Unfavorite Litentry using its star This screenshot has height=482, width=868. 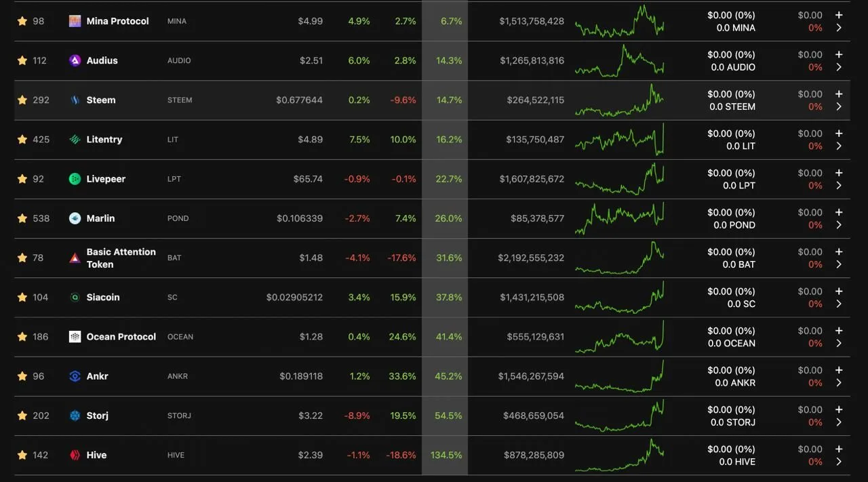[22, 139]
